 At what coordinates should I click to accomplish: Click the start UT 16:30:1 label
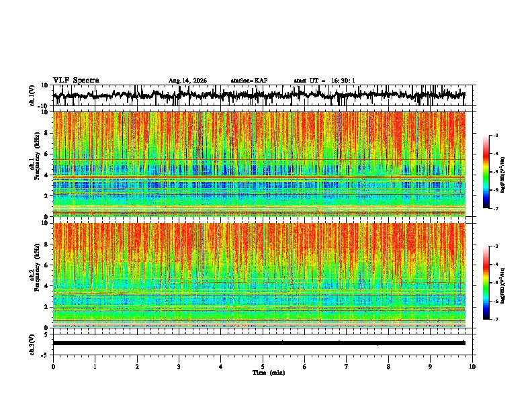coord(324,81)
